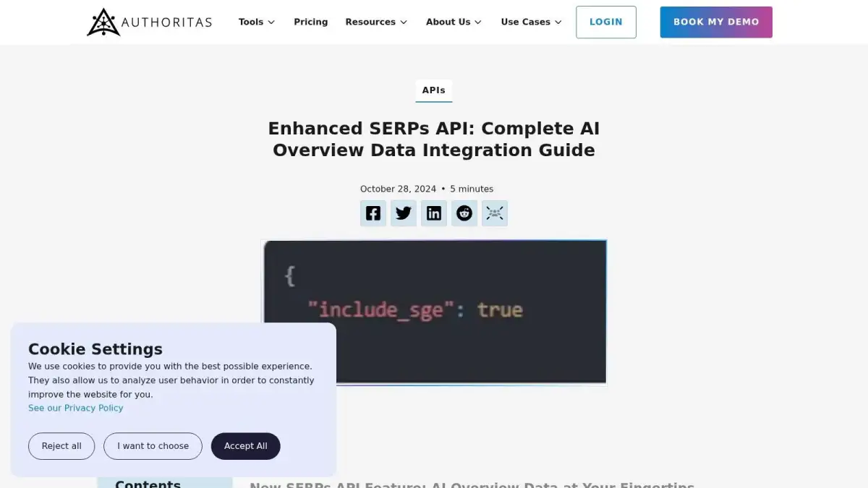Image resolution: width=868 pixels, height=488 pixels.
Task: Accept all cookies
Action: pyautogui.click(x=246, y=446)
